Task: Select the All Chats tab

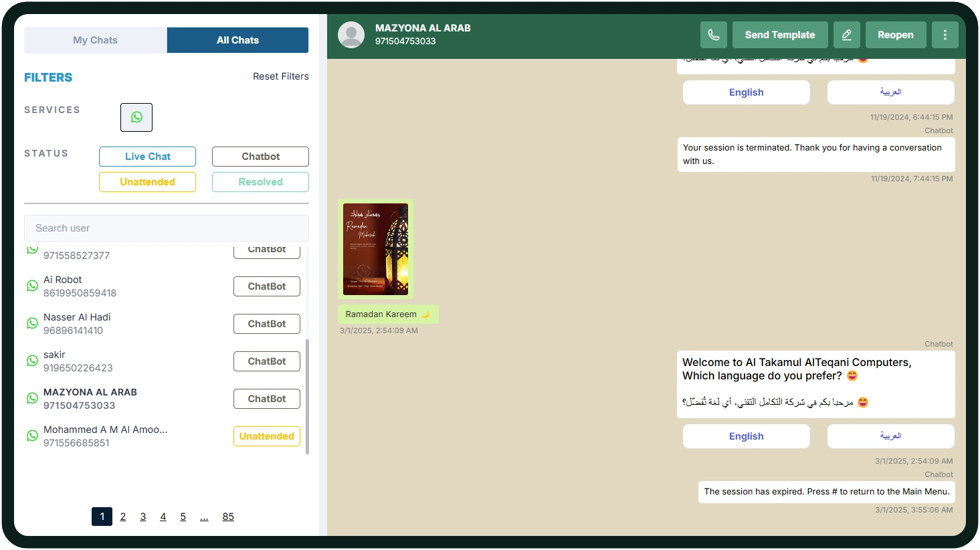Action: coord(237,40)
